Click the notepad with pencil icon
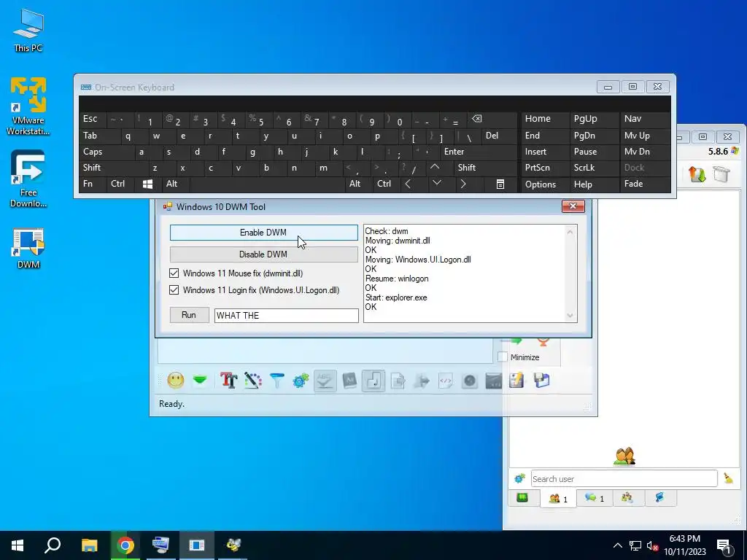The height and width of the screenshot is (560, 747). click(x=517, y=380)
